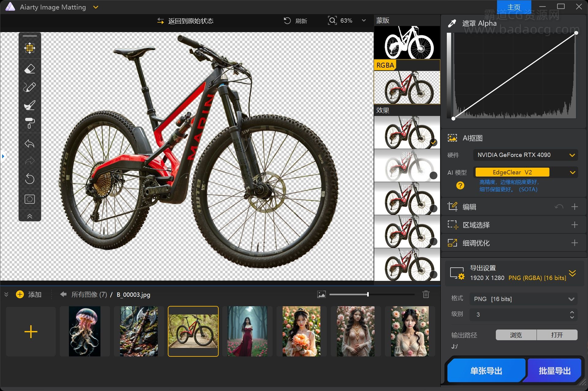Select the move/pan tool in left toolbar
The width and height of the screenshot is (588, 391).
click(x=30, y=48)
